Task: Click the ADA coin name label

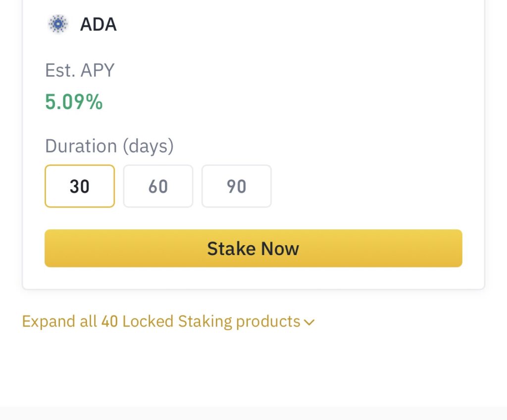Action: pyautogui.click(x=99, y=24)
